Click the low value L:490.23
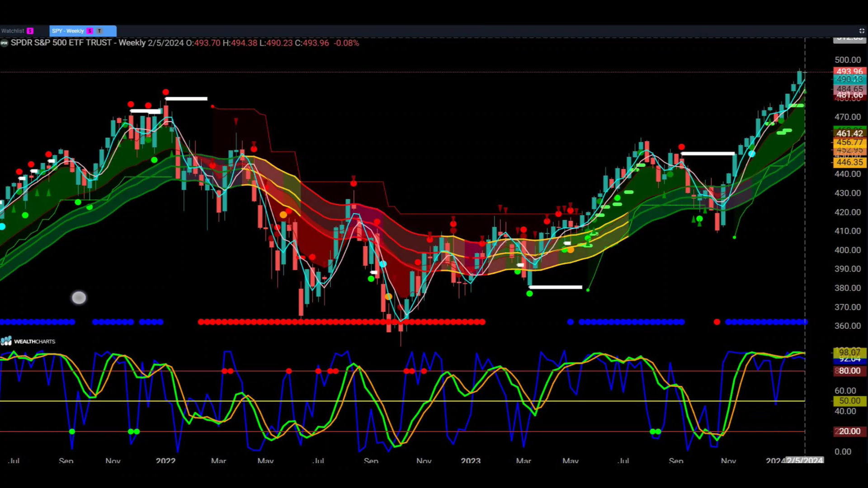The image size is (868, 488). tap(276, 43)
